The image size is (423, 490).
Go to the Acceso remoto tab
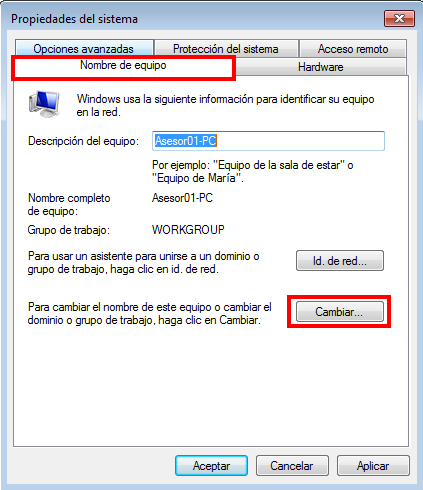pyautogui.click(x=353, y=49)
